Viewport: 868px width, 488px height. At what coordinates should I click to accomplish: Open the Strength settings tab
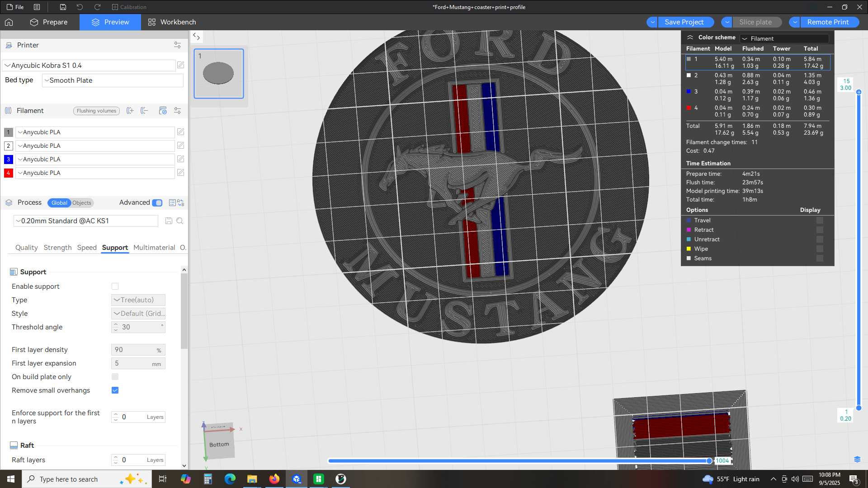tap(57, 248)
